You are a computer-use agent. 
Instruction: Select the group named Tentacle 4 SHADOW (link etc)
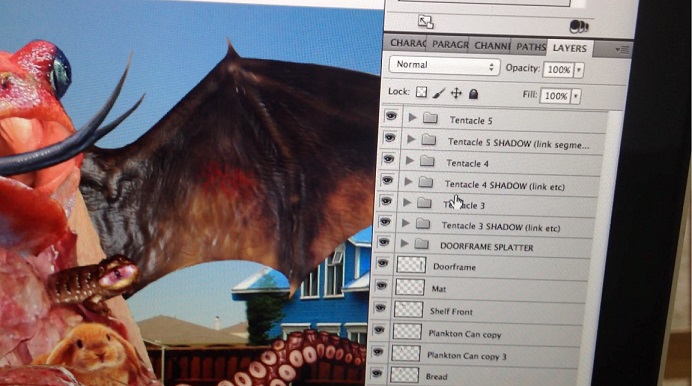coord(504,185)
